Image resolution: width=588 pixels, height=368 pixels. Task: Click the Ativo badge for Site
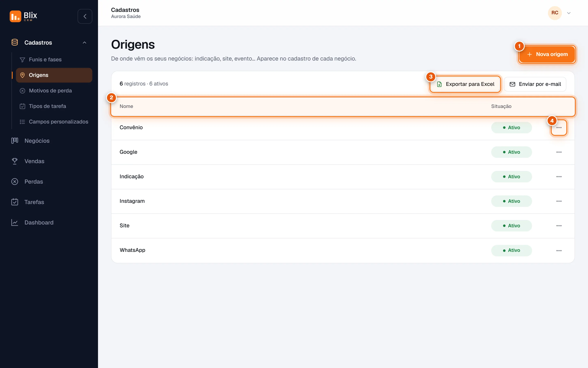click(x=511, y=226)
